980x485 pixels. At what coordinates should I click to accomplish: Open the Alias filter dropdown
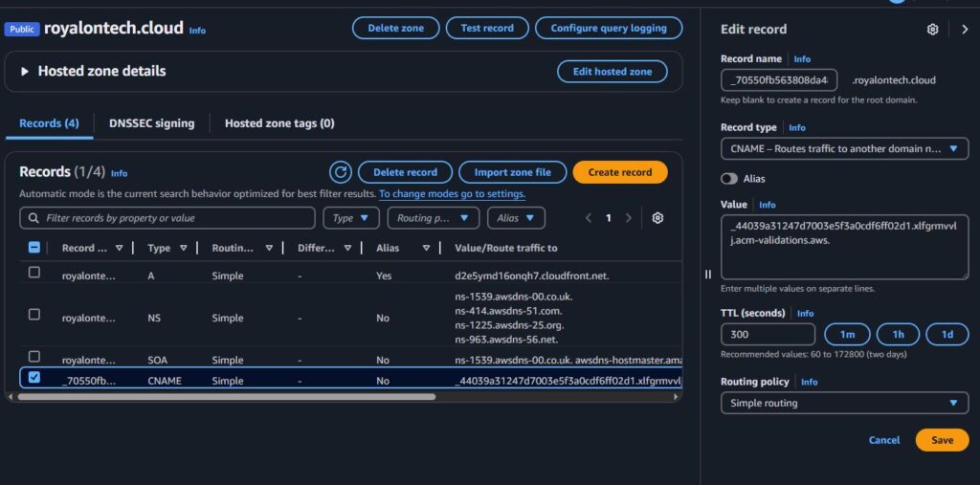point(516,218)
